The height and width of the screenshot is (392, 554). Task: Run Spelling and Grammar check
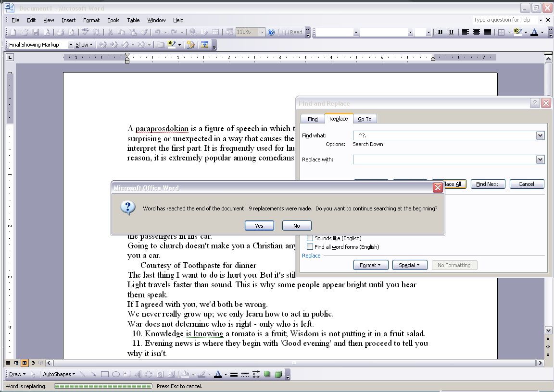(85, 32)
